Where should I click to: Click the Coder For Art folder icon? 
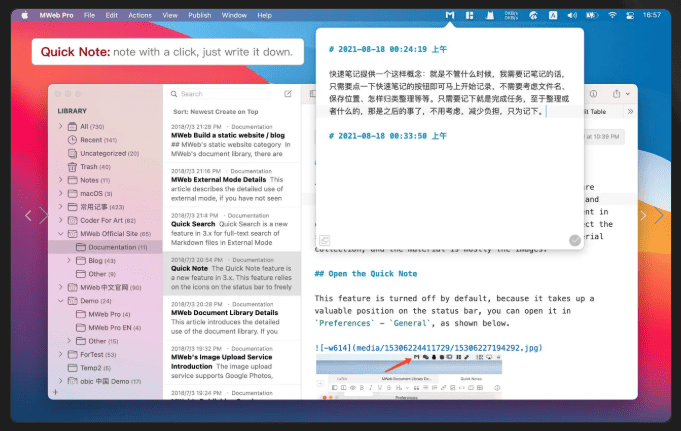(x=73, y=220)
